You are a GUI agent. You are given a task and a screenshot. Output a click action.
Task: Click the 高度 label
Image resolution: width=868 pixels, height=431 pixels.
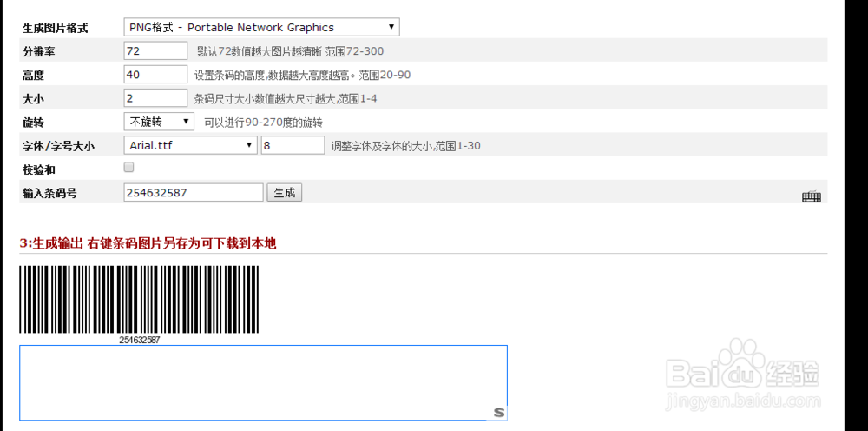[33, 75]
